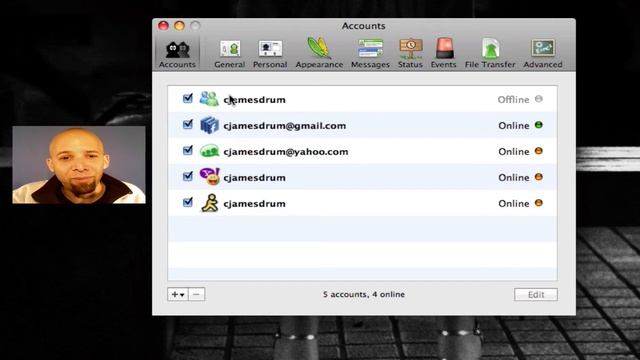This screenshot has height=360, width=640.
Task: Click the AIM running man icon
Action: [210, 203]
